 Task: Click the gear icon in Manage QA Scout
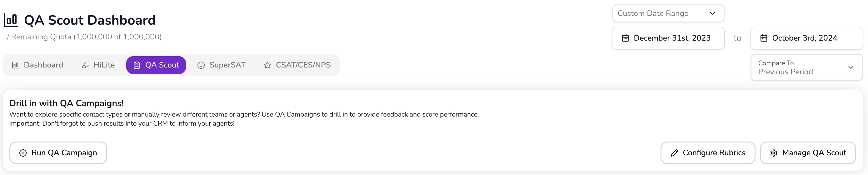pos(774,153)
